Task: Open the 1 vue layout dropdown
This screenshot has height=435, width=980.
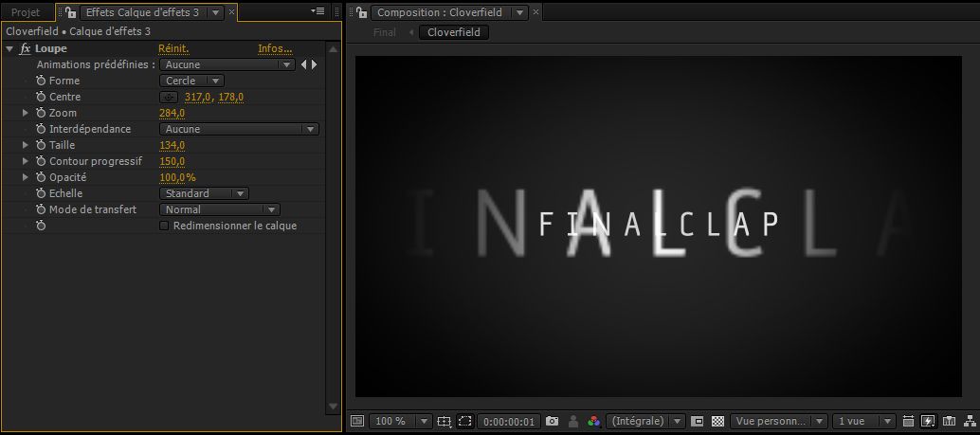Action: 864,421
